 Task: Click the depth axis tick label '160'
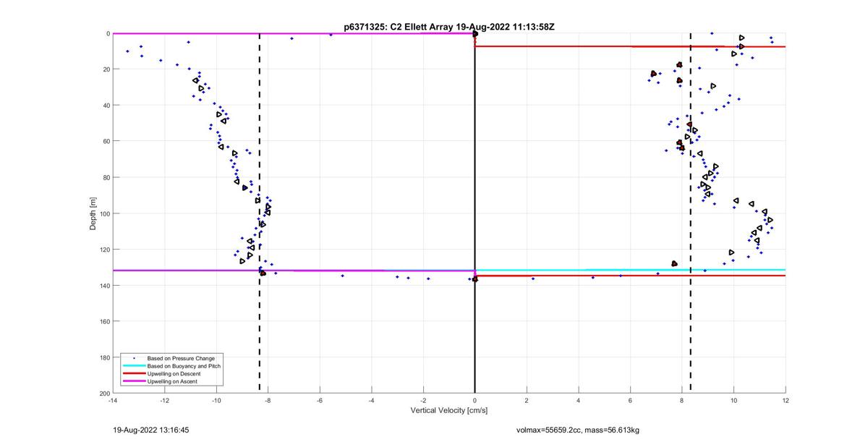click(104, 320)
